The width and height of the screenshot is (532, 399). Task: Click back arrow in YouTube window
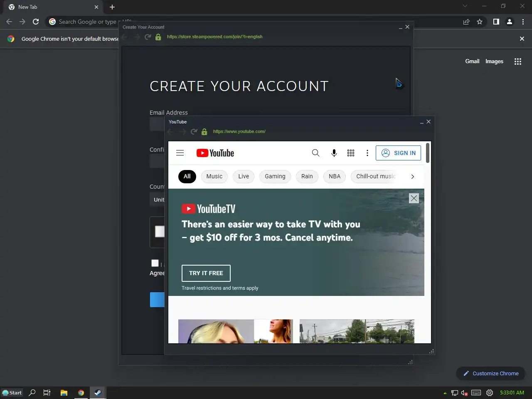tap(170, 132)
